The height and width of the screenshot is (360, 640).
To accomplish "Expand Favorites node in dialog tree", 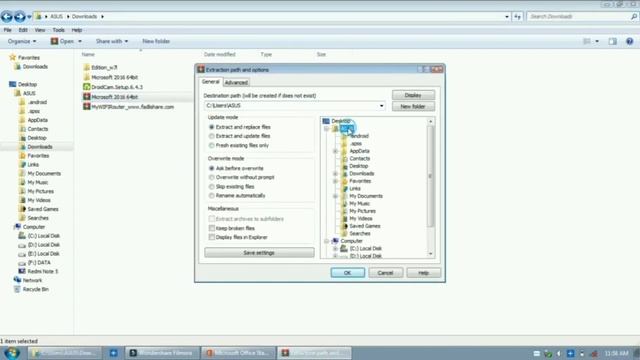I will [x=336, y=181].
